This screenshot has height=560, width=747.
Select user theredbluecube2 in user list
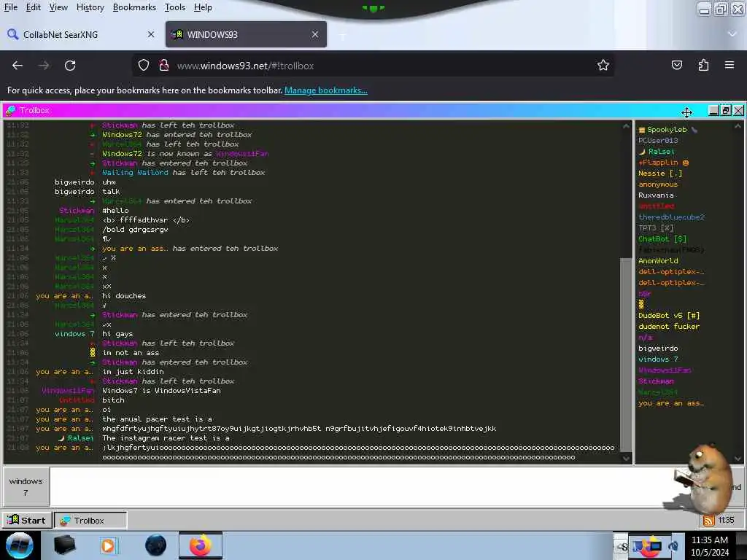coord(671,217)
